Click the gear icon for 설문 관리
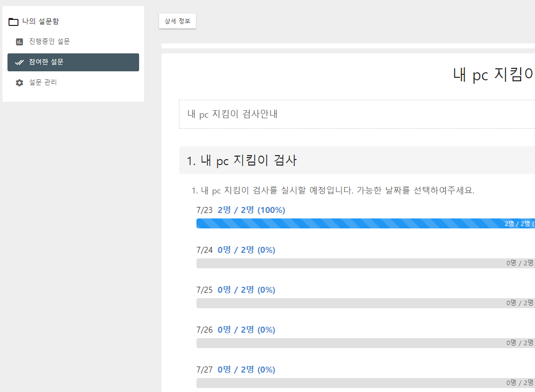 [x=19, y=83]
